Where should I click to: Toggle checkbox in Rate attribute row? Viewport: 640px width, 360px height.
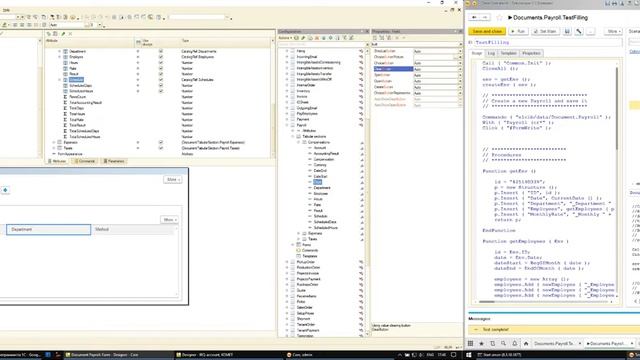(x=161, y=69)
